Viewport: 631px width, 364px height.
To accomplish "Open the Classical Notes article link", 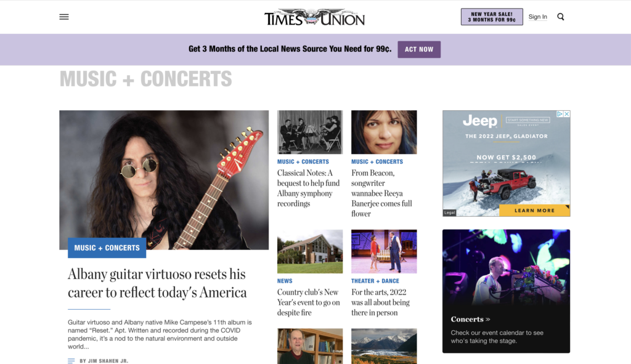I will (308, 188).
